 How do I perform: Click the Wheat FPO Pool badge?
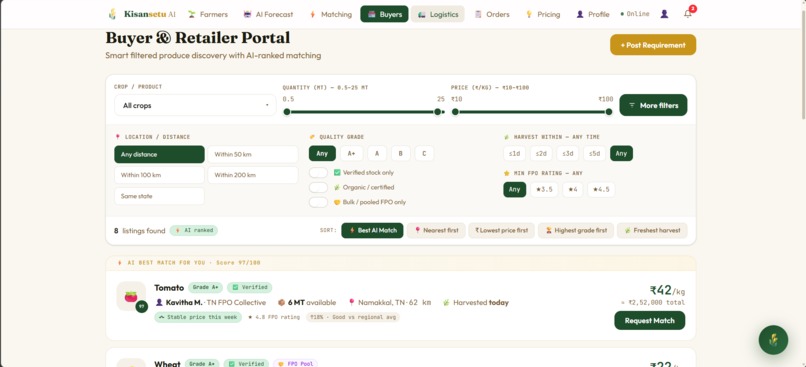pos(295,363)
